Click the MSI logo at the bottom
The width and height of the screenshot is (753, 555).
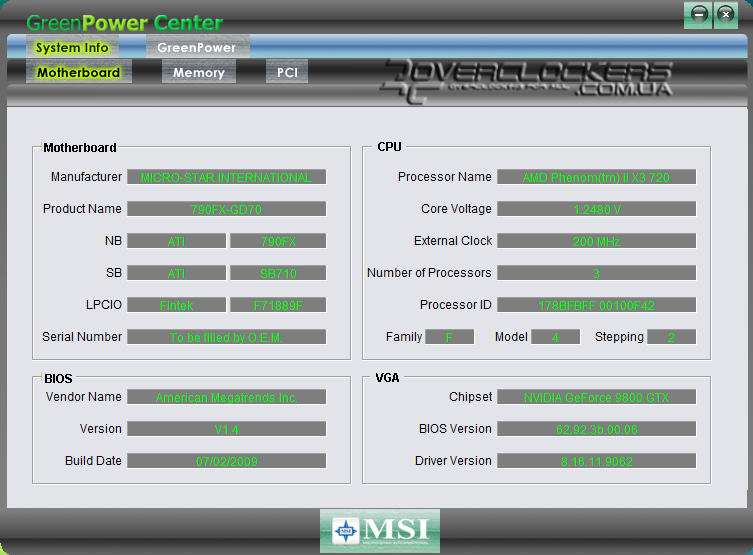tap(380, 531)
